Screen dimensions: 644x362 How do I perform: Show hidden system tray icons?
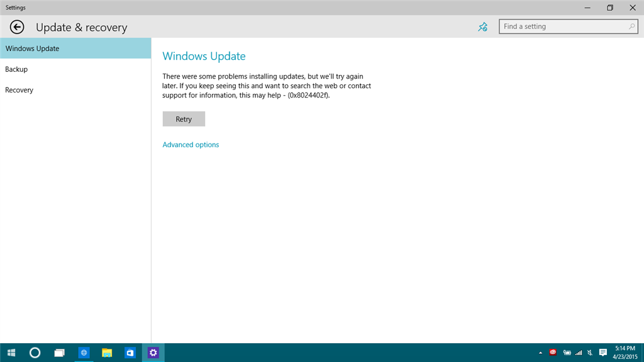tap(540, 353)
